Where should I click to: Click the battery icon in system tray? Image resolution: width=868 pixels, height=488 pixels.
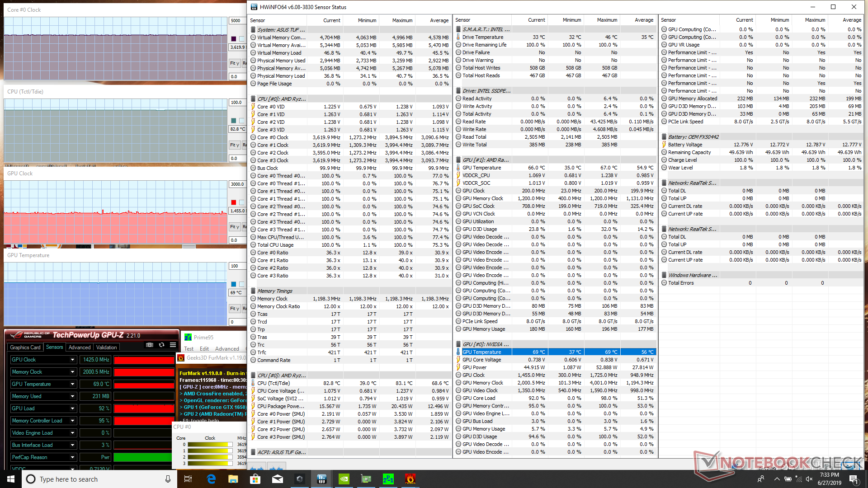pyautogui.click(x=788, y=479)
